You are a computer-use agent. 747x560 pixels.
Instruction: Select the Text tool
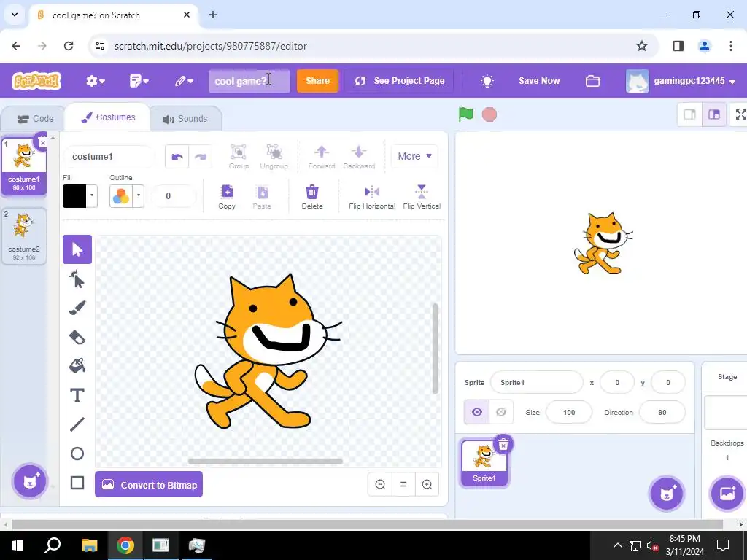click(77, 395)
